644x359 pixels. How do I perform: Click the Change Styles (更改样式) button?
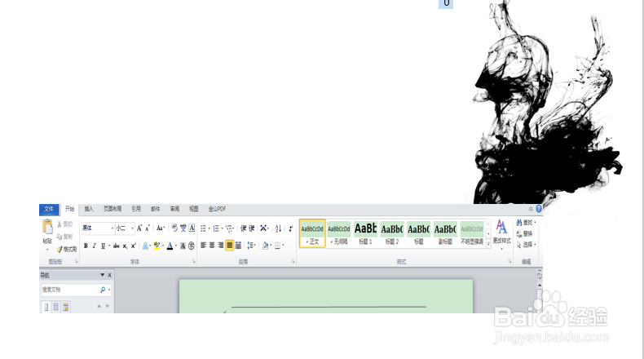click(x=501, y=233)
